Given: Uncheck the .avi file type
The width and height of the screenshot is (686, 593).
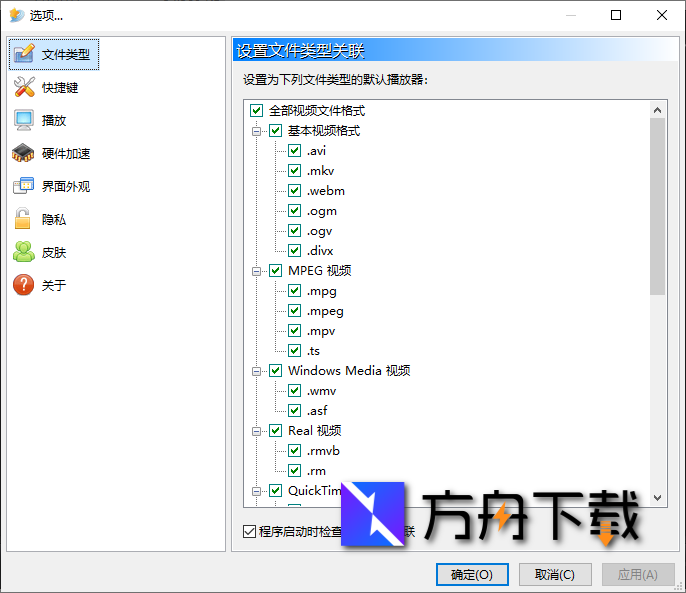Looking at the screenshot, I should click(x=294, y=151).
